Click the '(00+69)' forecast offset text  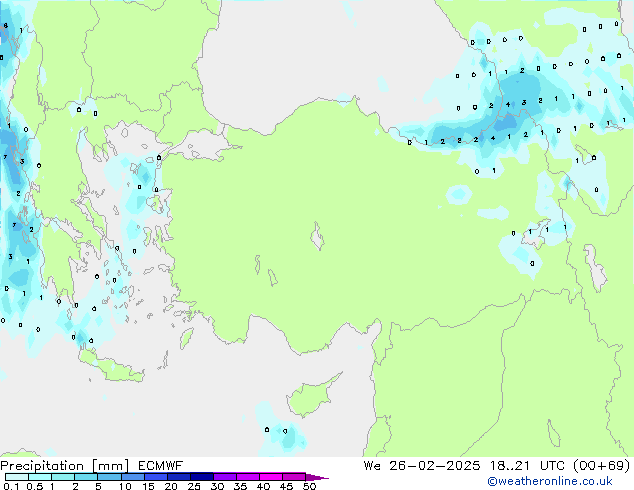(602, 466)
